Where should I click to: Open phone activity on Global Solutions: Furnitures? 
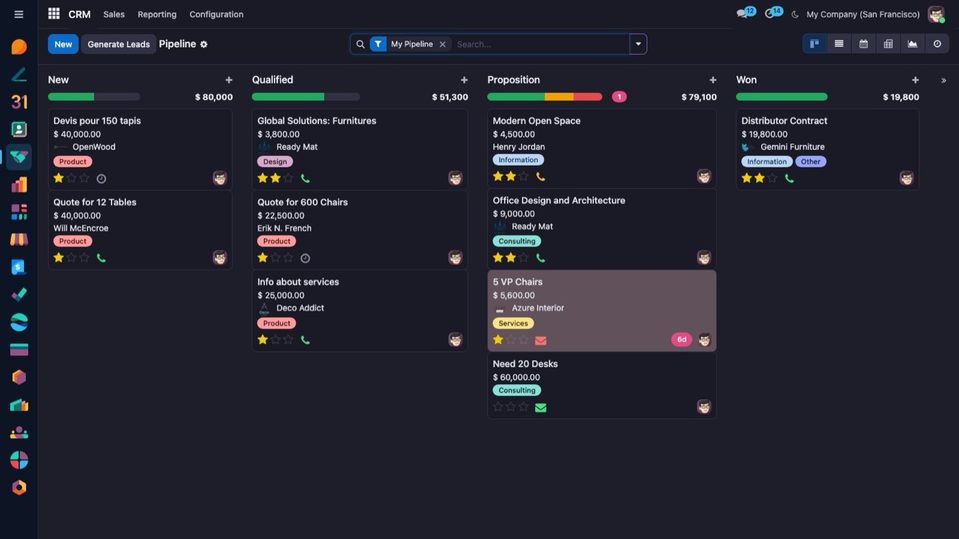pyautogui.click(x=305, y=179)
